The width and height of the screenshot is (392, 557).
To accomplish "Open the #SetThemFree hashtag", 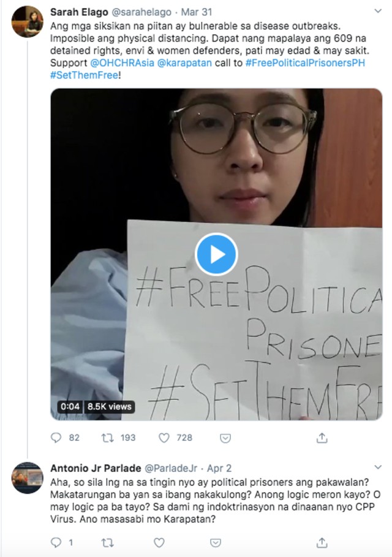I will 84,75.
